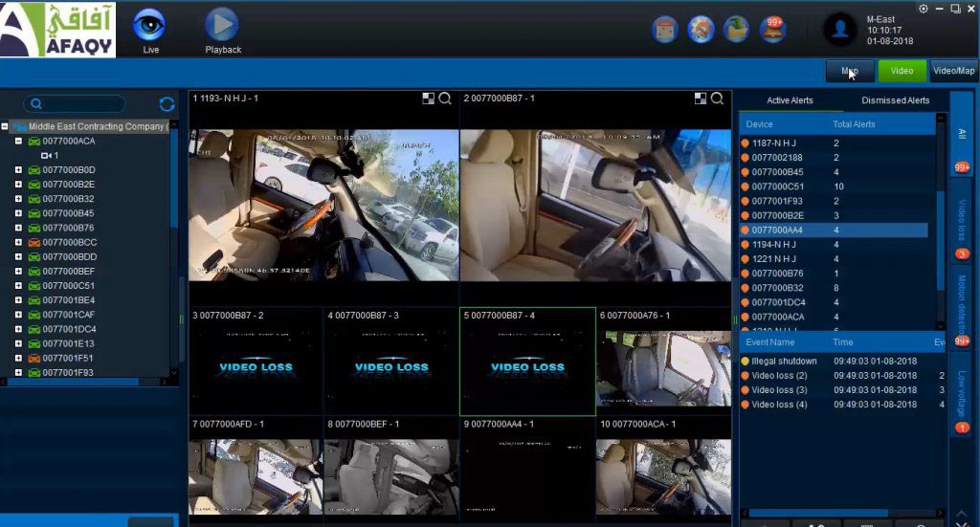This screenshot has height=527, width=980.
Task: Expand the 0077000B32 device node
Action: (18, 199)
